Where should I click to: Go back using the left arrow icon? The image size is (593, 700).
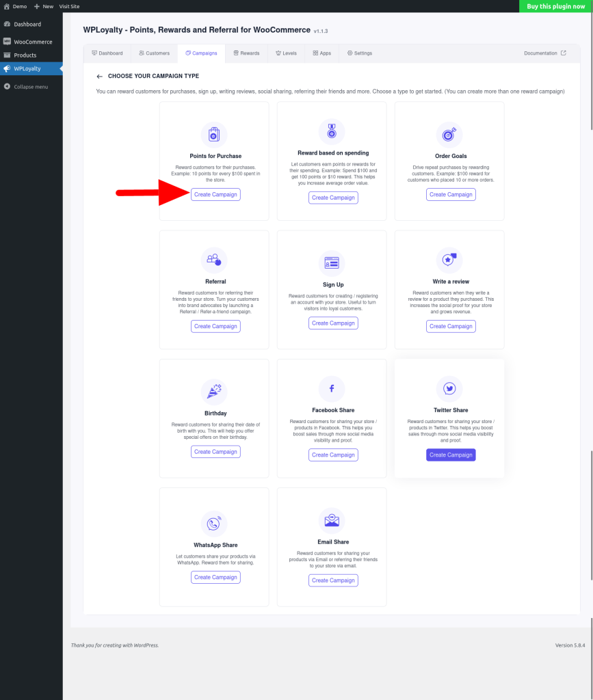click(100, 77)
